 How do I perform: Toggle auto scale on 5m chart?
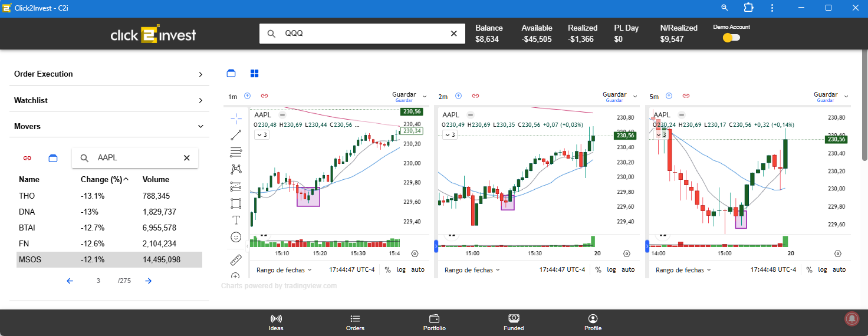(839, 269)
